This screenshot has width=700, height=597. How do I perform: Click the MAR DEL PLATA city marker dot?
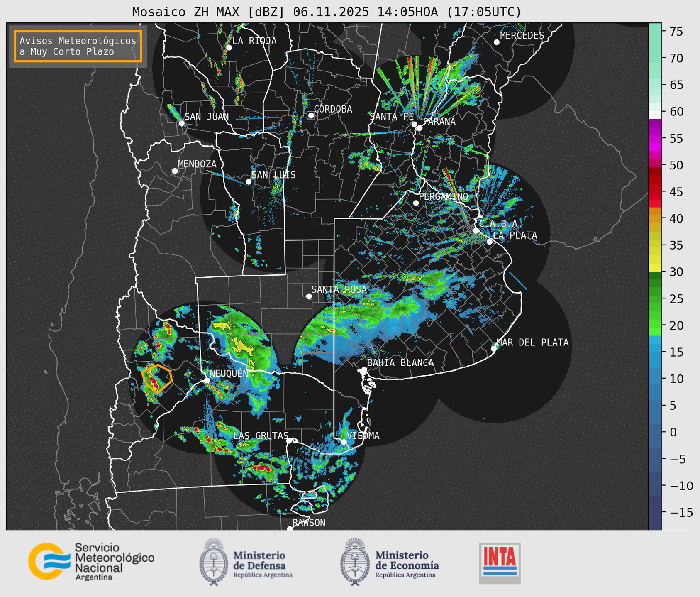[x=494, y=348]
